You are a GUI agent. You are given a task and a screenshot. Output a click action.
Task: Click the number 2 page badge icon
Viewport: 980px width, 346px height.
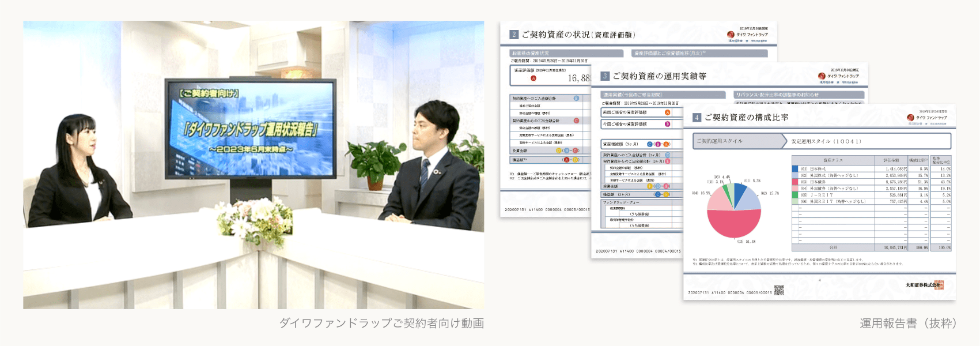[514, 35]
